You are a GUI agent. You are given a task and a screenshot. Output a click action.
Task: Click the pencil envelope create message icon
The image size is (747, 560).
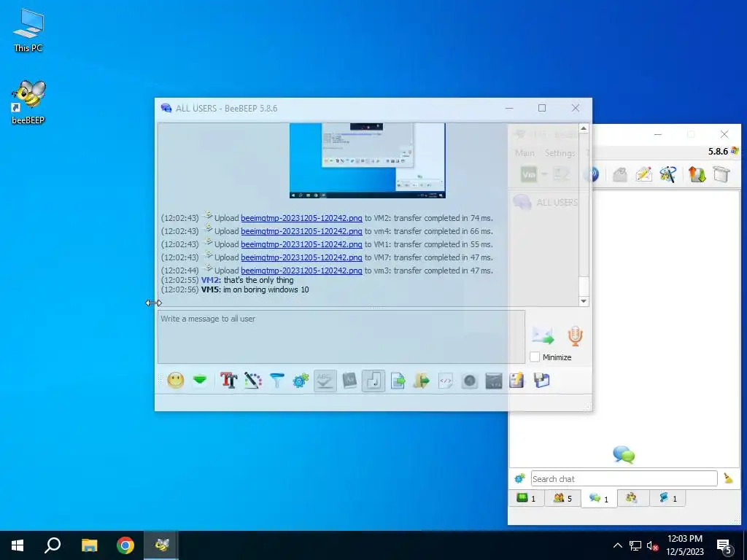click(x=643, y=174)
